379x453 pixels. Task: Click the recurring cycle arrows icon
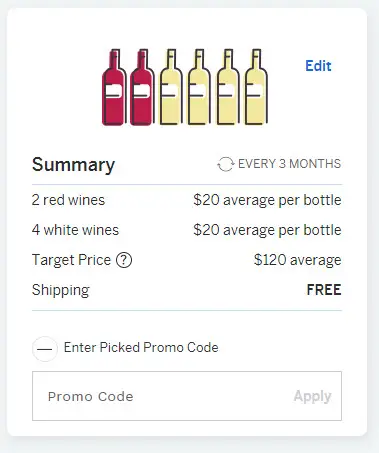click(226, 164)
